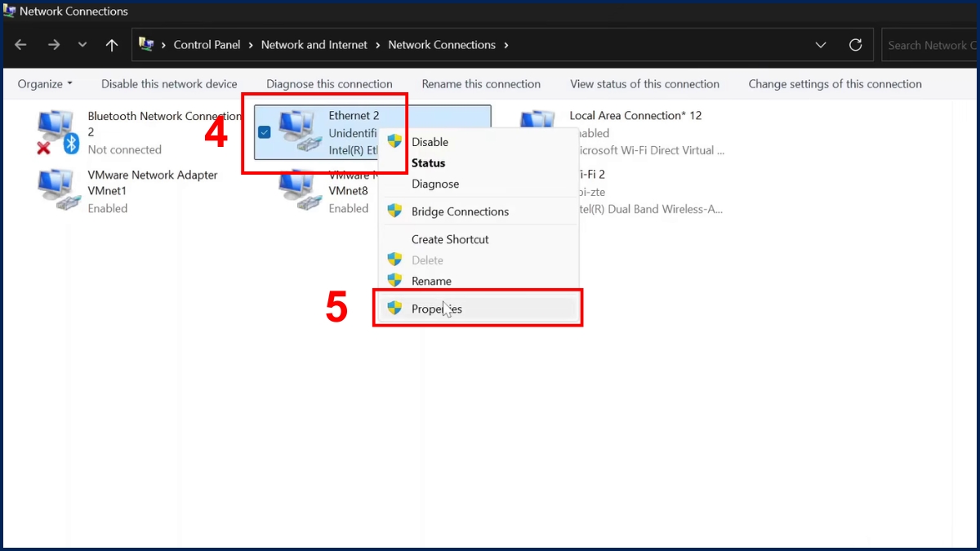The width and height of the screenshot is (980, 551).
Task: Click the Ethernet 2 adapter icon
Action: pyautogui.click(x=299, y=131)
